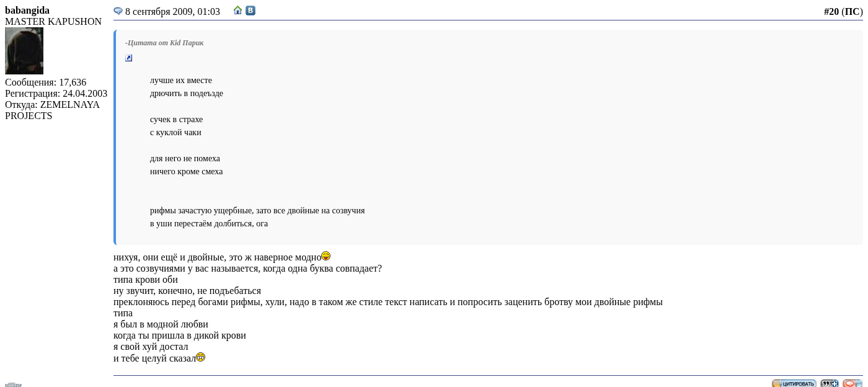The height and width of the screenshot is (387, 868).
Task: Open post permalink #20
Action: (x=831, y=12)
